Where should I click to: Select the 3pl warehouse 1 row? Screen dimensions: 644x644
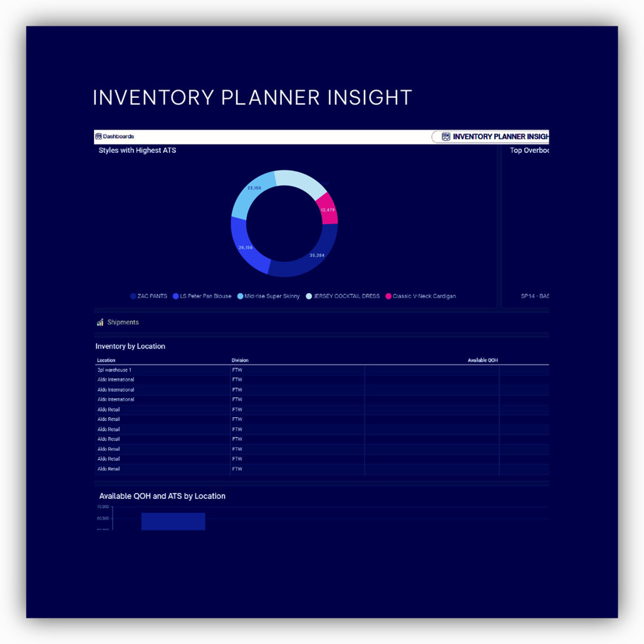114,370
